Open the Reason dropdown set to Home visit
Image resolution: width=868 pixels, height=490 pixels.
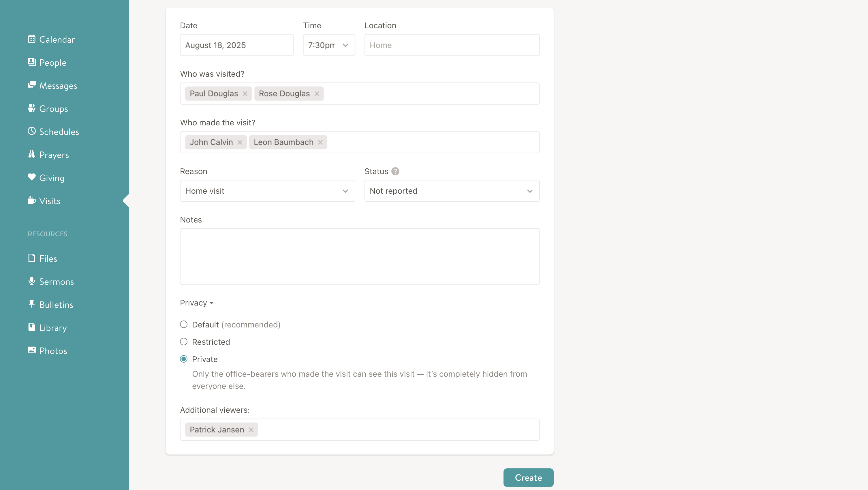(x=268, y=191)
